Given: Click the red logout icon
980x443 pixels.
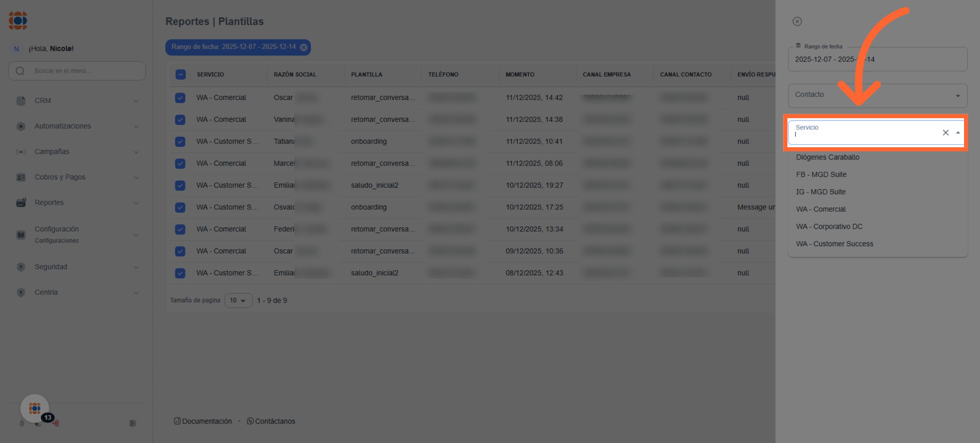Looking at the screenshot, I should (56, 423).
